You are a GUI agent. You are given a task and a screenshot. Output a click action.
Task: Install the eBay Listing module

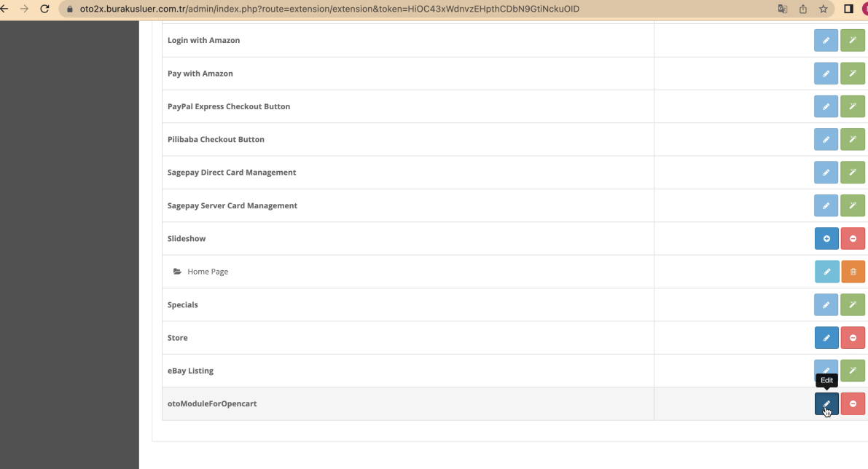click(853, 371)
